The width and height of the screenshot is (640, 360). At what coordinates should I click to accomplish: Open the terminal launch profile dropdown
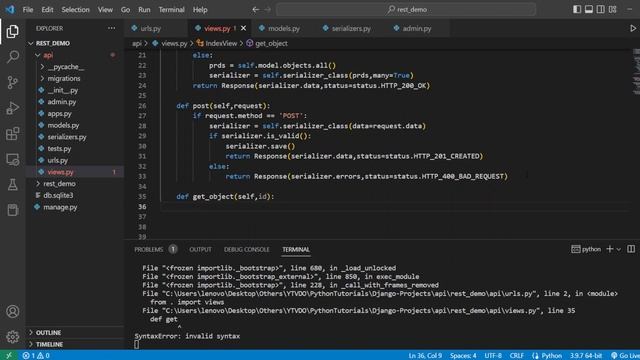click(619, 249)
